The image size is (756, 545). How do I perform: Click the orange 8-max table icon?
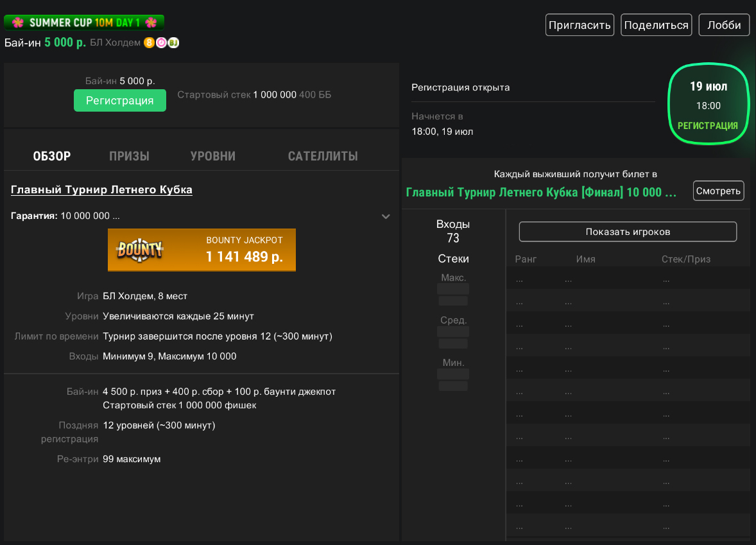tap(150, 43)
